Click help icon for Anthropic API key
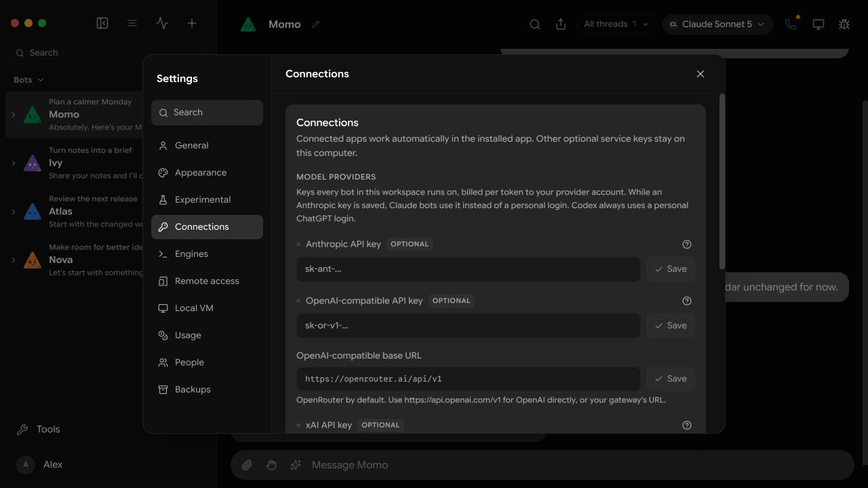Screen dimensions: 868x488 coord(687,244)
